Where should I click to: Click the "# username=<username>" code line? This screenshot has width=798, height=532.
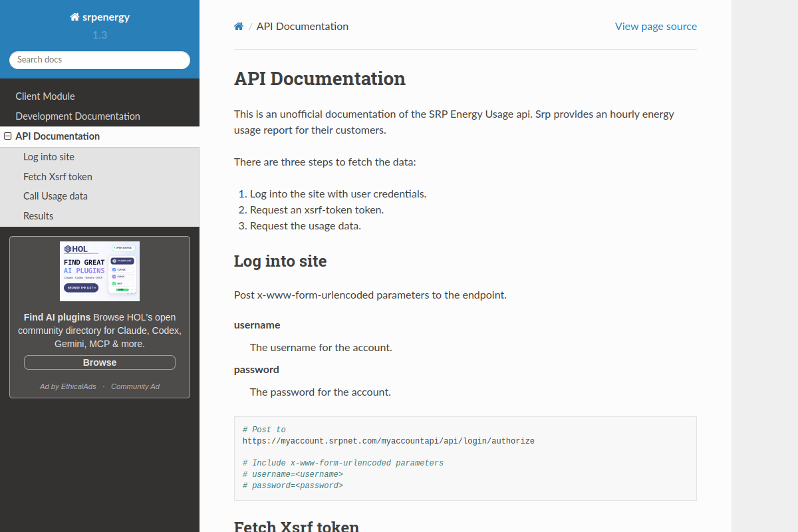(x=293, y=474)
